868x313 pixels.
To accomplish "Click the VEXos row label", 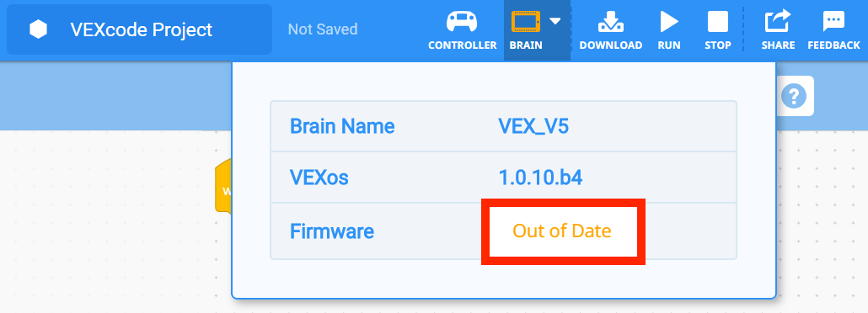I will (319, 178).
